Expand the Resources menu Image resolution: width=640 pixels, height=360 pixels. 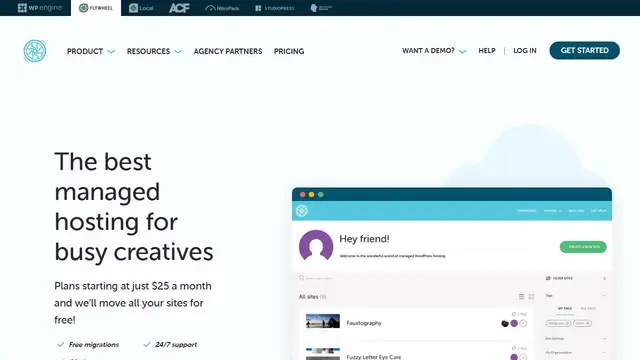click(x=154, y=51)
